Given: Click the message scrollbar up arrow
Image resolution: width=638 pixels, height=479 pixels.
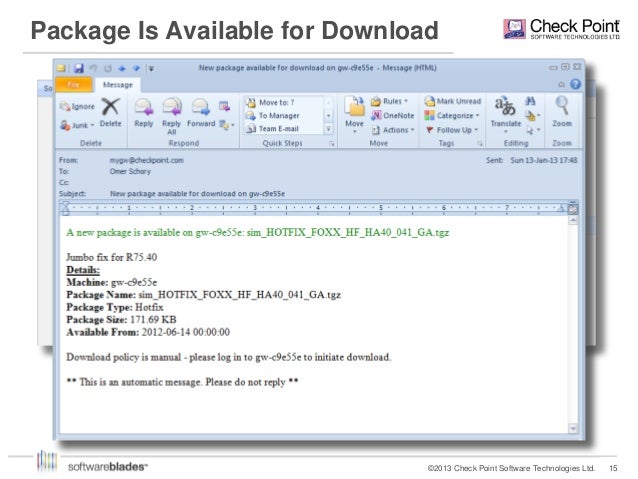Looking at the screenshot, I should point(573,221).
